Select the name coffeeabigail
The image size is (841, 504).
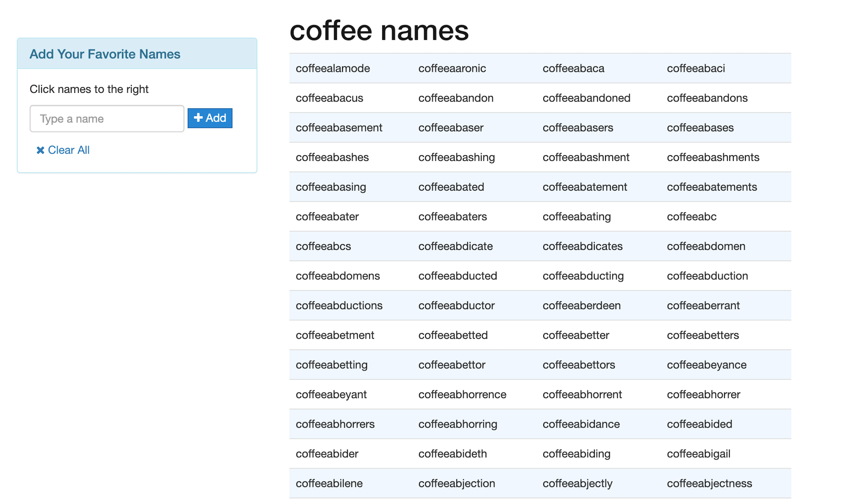(x=699, y=454)
